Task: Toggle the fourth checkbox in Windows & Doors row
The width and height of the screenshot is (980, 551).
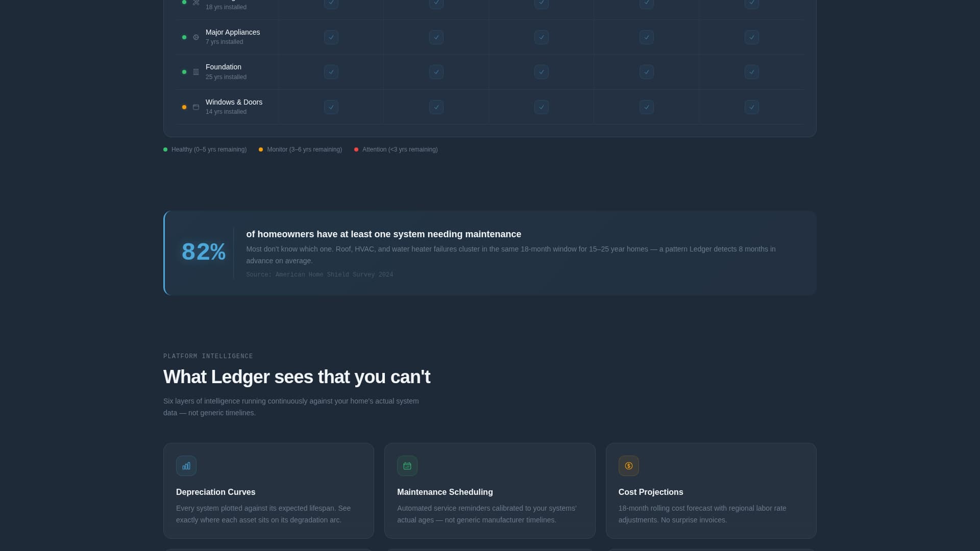Action: pyautogui.click(x=647, y=107)
